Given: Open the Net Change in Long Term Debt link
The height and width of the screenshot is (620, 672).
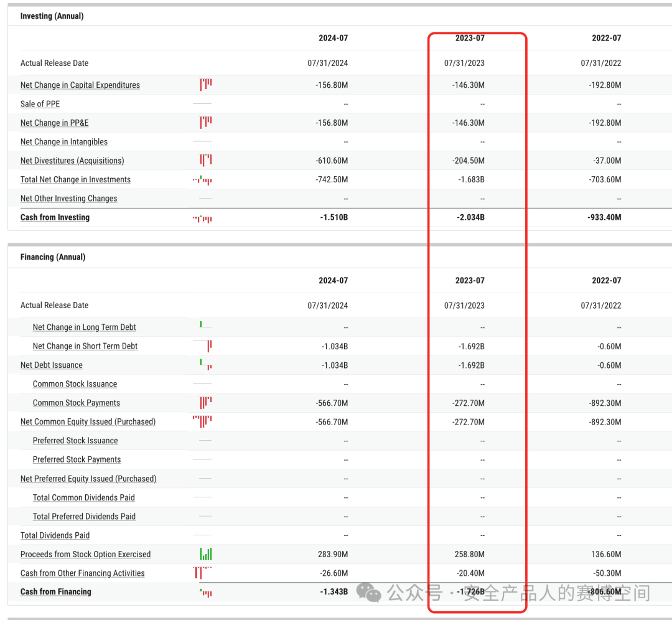Looking at the screenshot, I should (85, 327).
